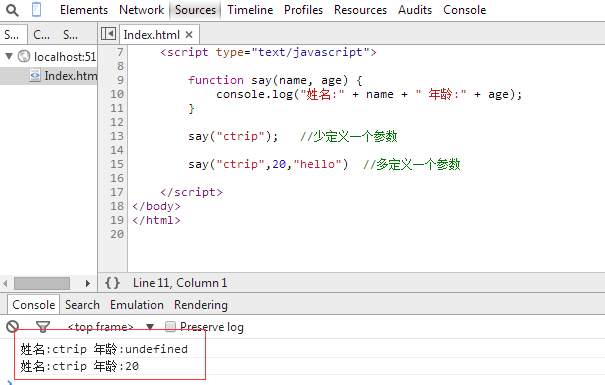Viewport: 605px width, 385px height.
Task: Click the closing </body> tag
Action: pos(156,206)
